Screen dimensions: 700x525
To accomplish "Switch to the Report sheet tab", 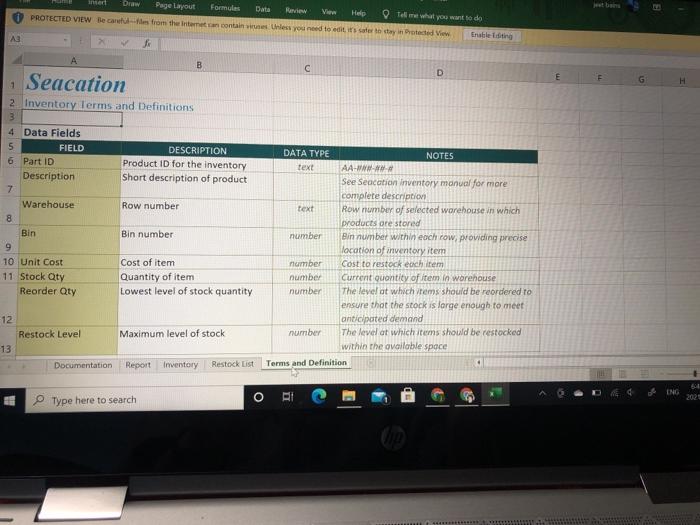I will pos(138,365).
